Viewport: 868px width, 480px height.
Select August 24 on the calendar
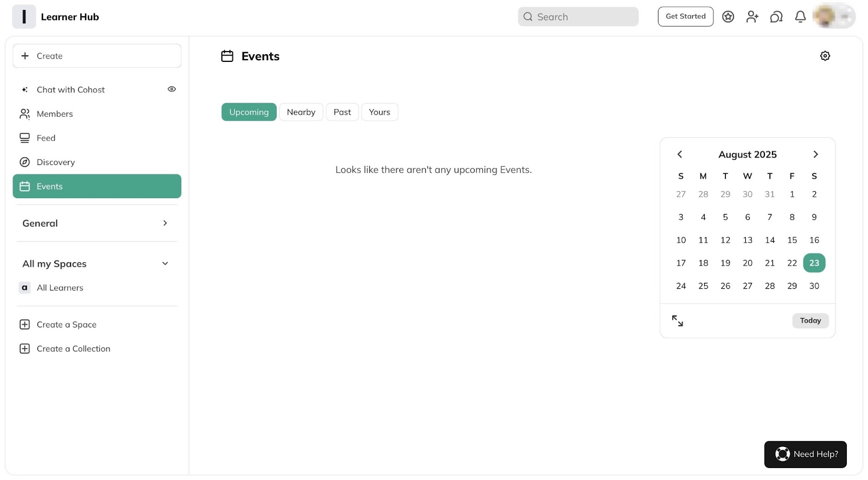pyautogui.click(x=681, y=286)
